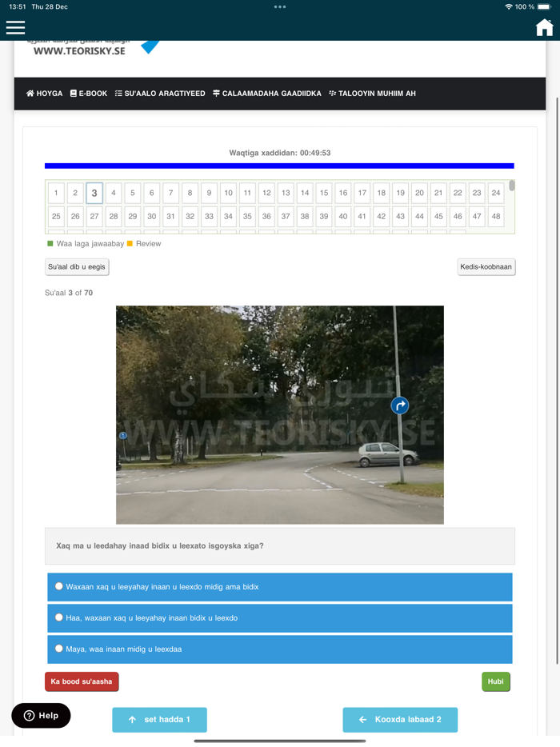
Task: Open question 33
Action: point(210,216)
